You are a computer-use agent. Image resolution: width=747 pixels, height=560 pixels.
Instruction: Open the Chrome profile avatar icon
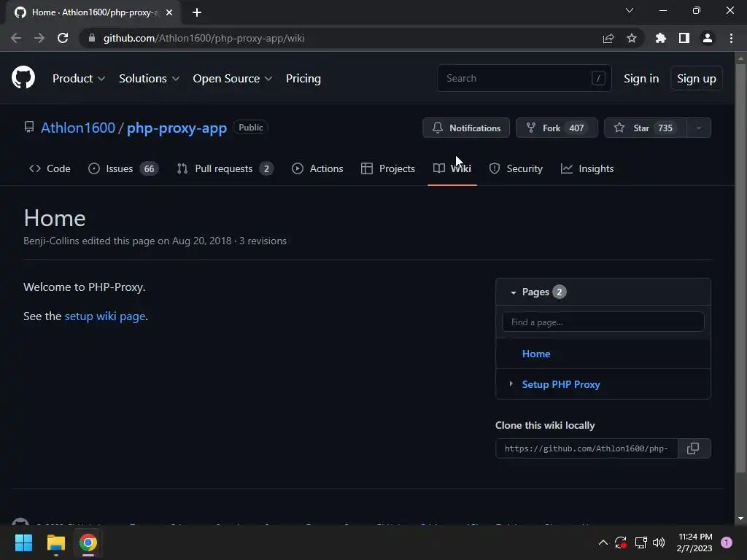[x=708, y=38]
